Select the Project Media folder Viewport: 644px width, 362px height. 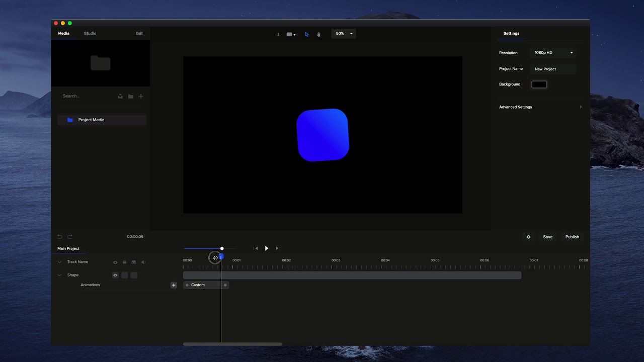[x=102, y=120]
